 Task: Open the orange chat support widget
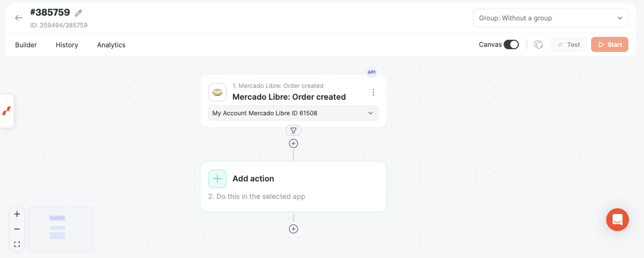tap(617, 220)
